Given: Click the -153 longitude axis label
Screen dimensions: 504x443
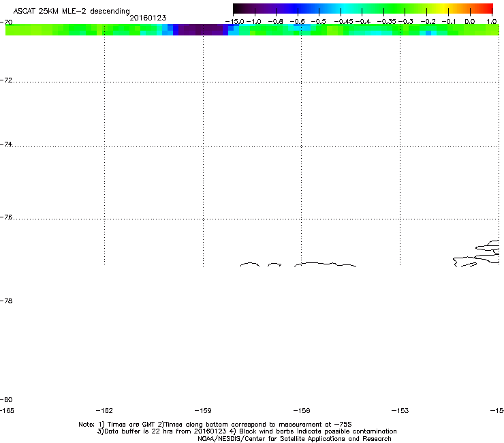Looking at the screenshot, I should point(400,410).
